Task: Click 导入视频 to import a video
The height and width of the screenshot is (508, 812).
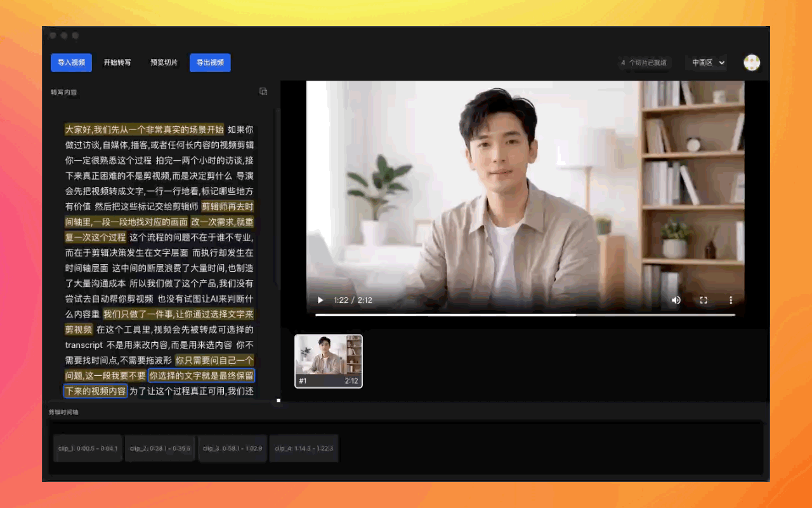Action: [x=71, y=62]
